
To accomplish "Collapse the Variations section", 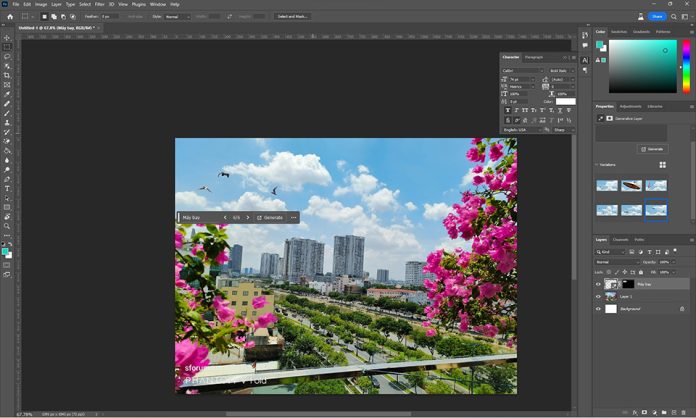I will (597, 165).
